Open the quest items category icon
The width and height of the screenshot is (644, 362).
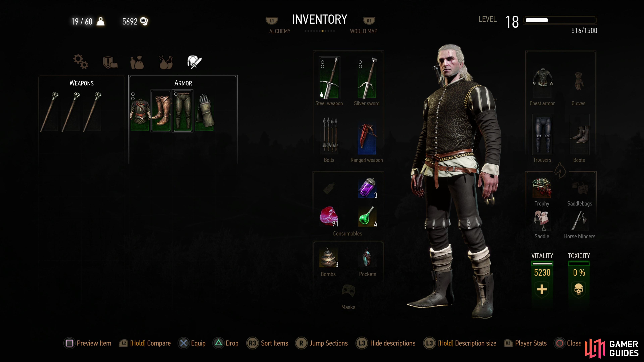pos(110,62)
